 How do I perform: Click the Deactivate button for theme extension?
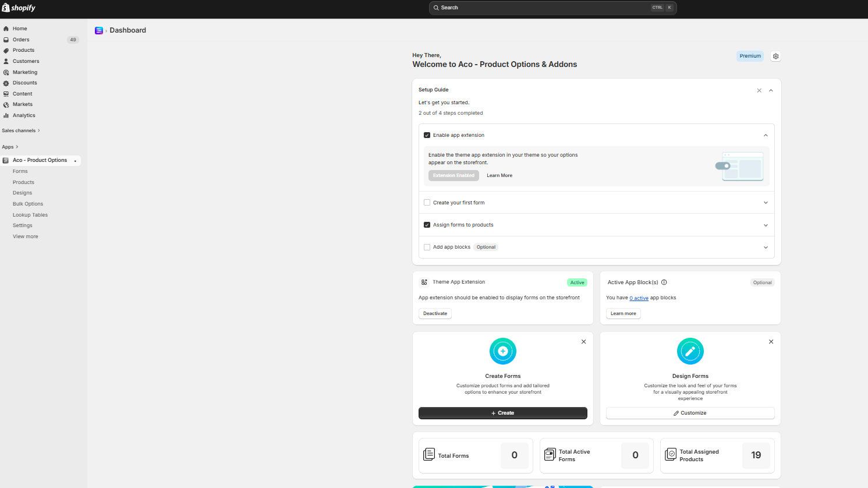coord(435,313)
